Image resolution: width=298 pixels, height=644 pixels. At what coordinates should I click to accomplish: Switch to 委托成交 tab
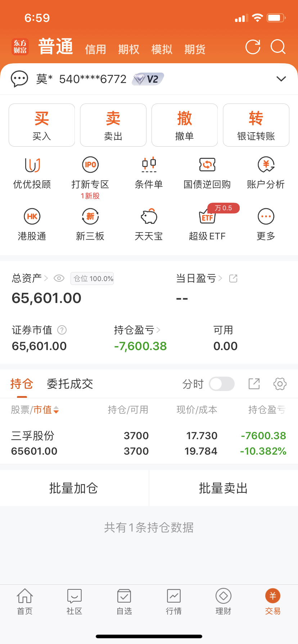tap(70, 384)
